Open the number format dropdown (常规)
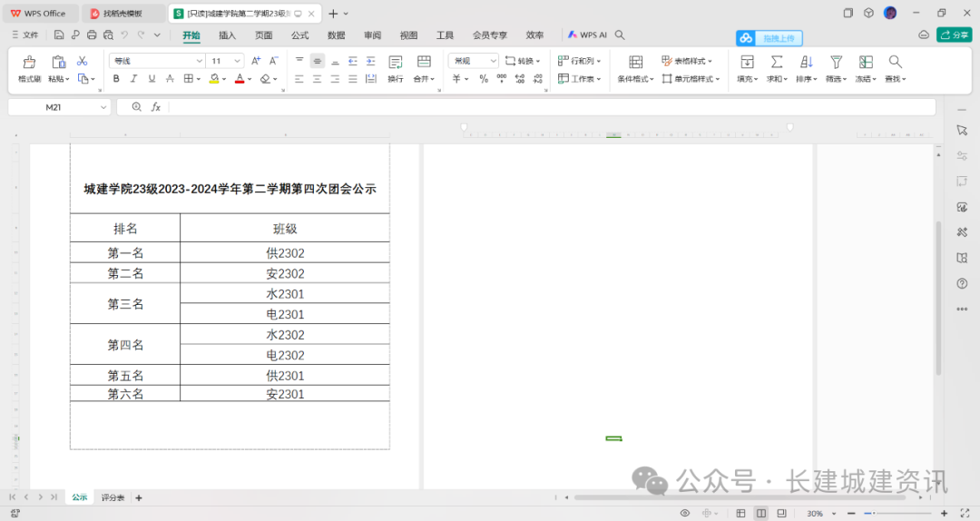The image size is (980, 521). [493, 61]
